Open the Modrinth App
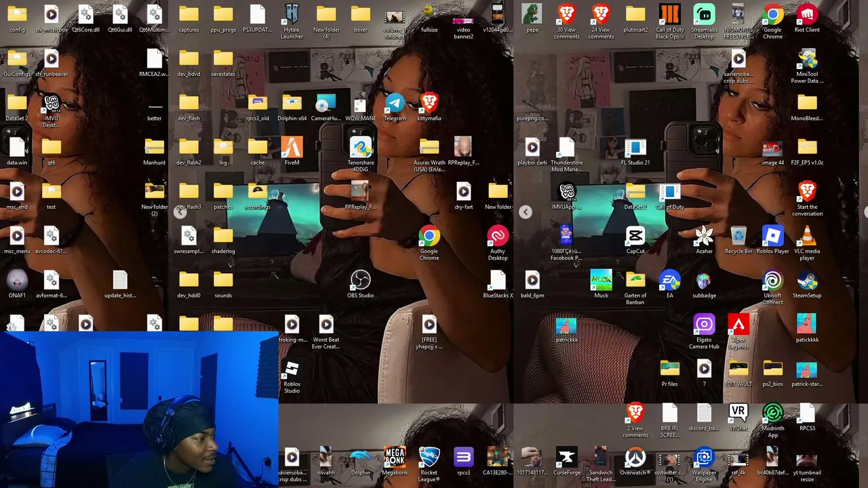This screenshot has width=868, height=488. tap(772, 420)
